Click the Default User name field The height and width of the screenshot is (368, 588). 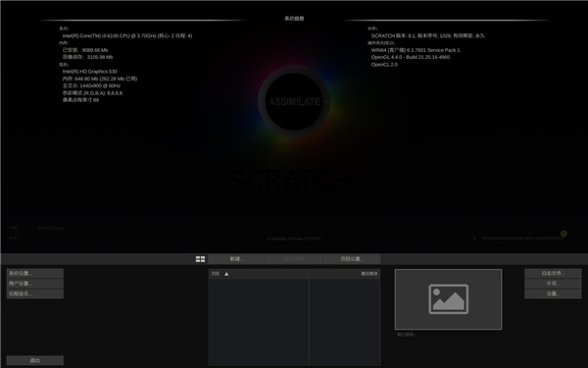tap(51, 228)
